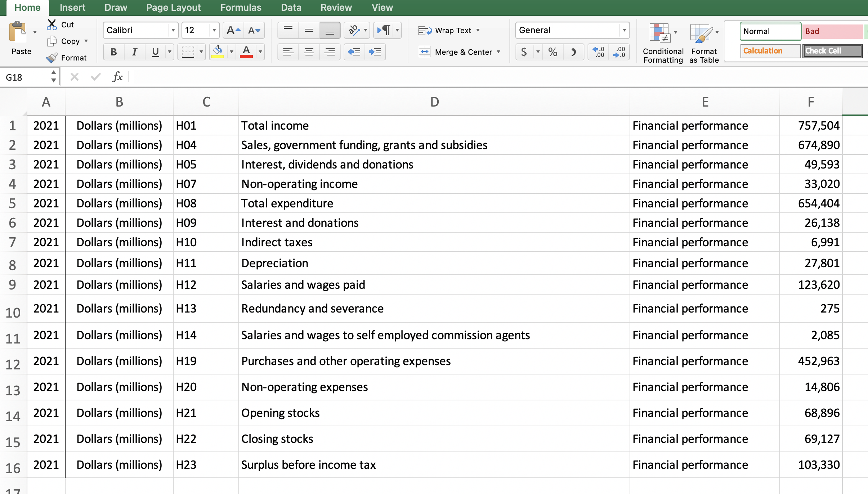The image size is (868, 494).
Task: Apply the Bad cell style
Action: coord(831,31)
